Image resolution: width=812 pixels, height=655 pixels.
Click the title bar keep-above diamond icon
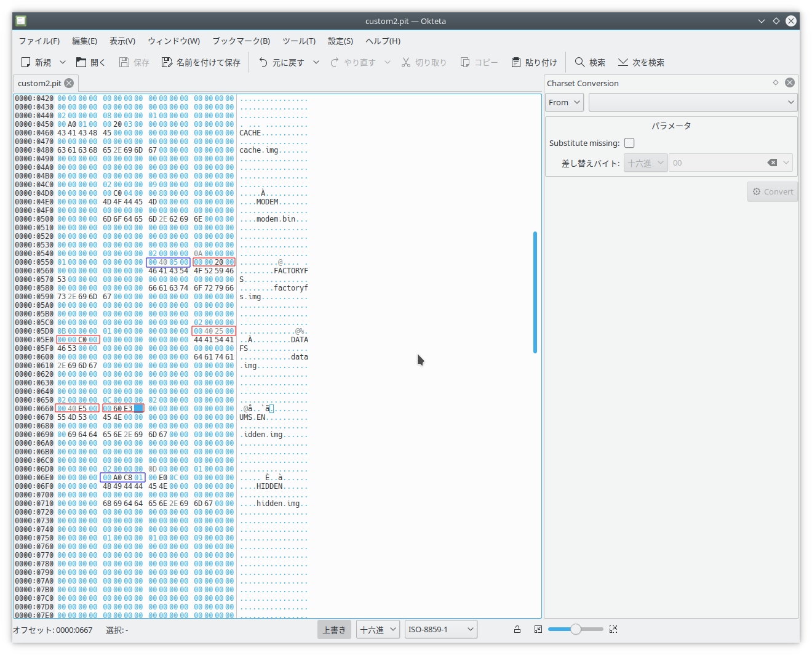(x=776, y=21)
